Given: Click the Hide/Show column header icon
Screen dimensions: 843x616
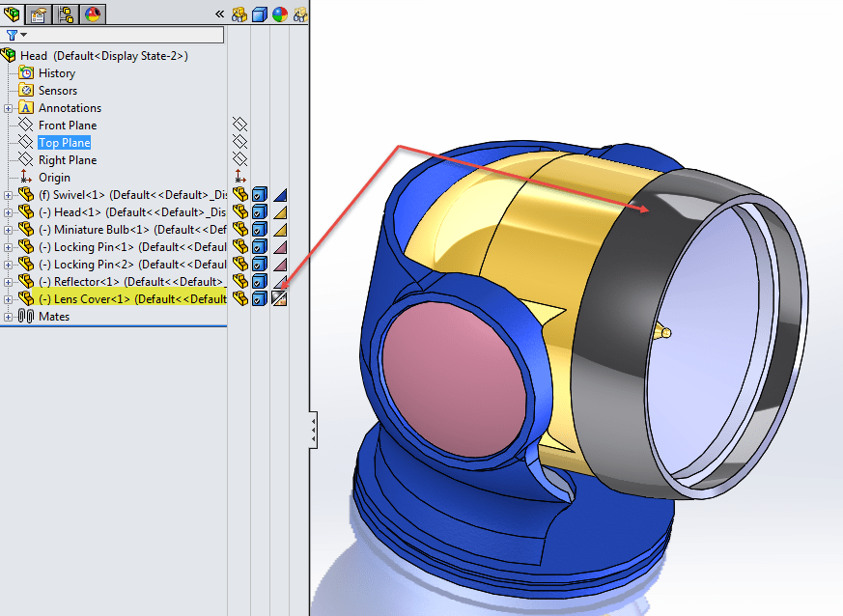Looking at the screenshot, I should tap(239, 14).
